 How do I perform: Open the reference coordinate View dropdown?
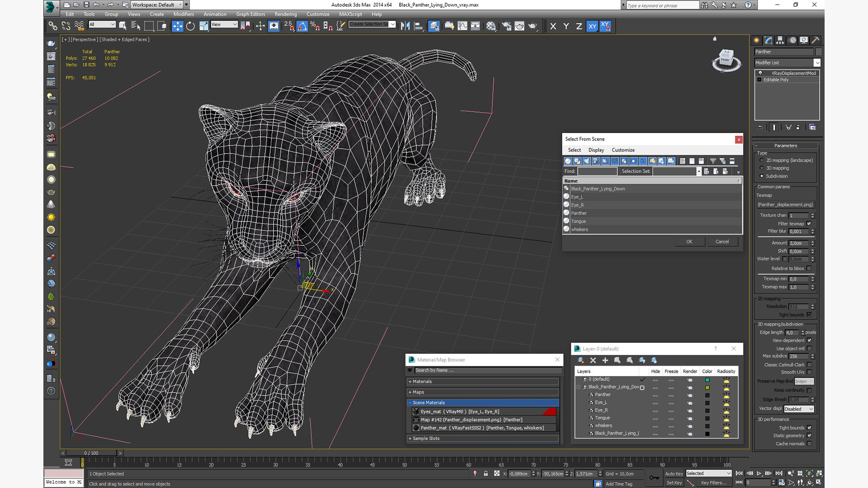pos(224,24)
